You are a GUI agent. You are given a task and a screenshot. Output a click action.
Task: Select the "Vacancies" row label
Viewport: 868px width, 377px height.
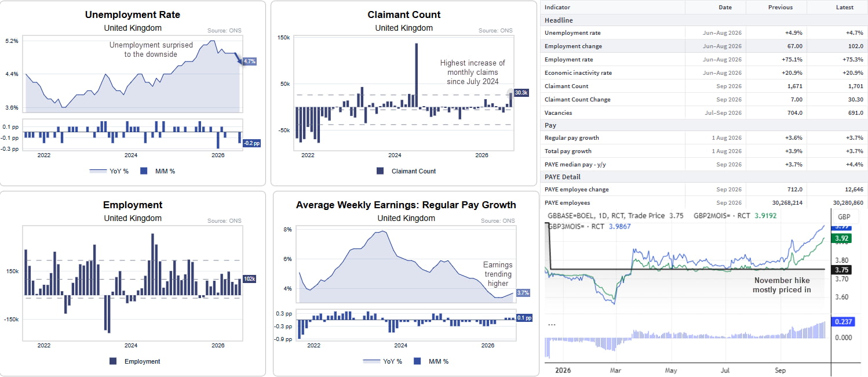[558, 113]
